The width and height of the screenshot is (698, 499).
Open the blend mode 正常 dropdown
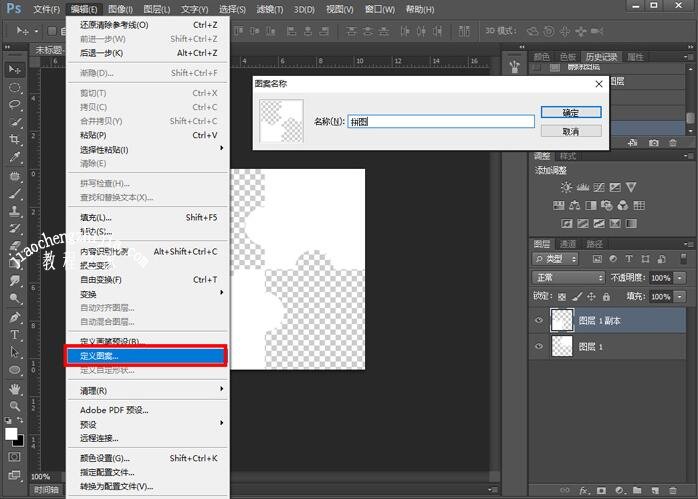coord(568,277)
